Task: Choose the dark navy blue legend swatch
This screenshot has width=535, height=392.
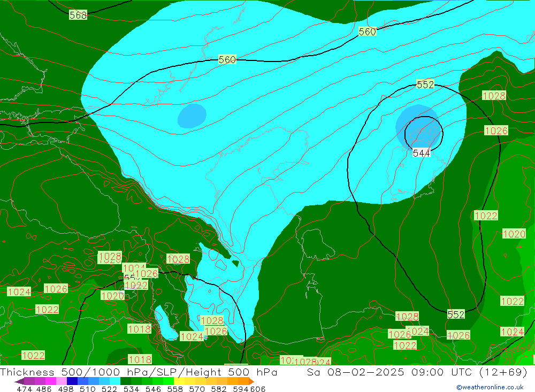Action: [x=72, y=381]
